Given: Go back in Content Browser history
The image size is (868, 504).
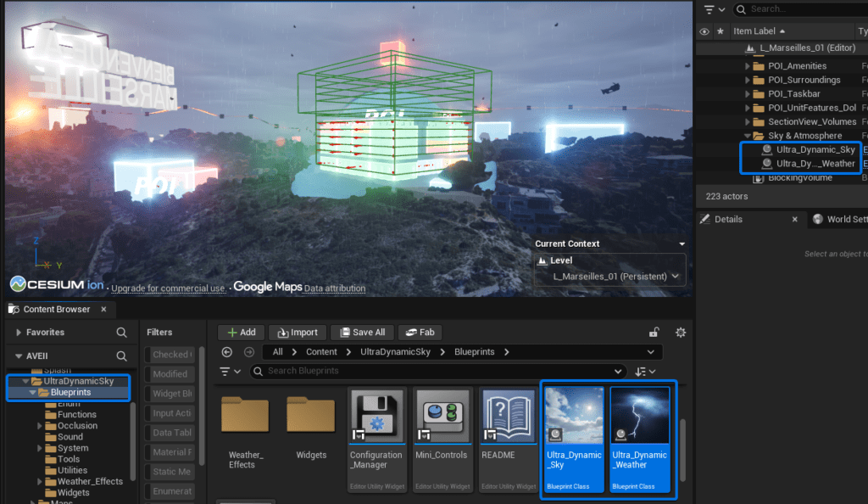Looking at the screenshot, I should [226, 352].
